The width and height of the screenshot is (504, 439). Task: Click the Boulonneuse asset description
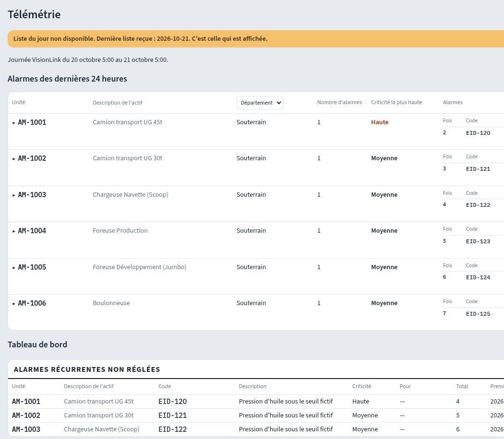[x=111, y=303]
